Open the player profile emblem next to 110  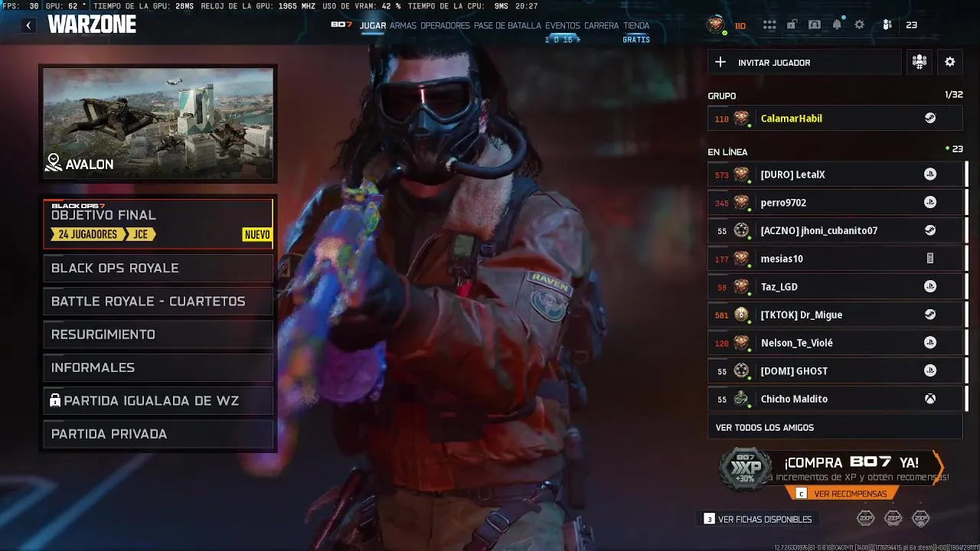[x=716, y=24]
